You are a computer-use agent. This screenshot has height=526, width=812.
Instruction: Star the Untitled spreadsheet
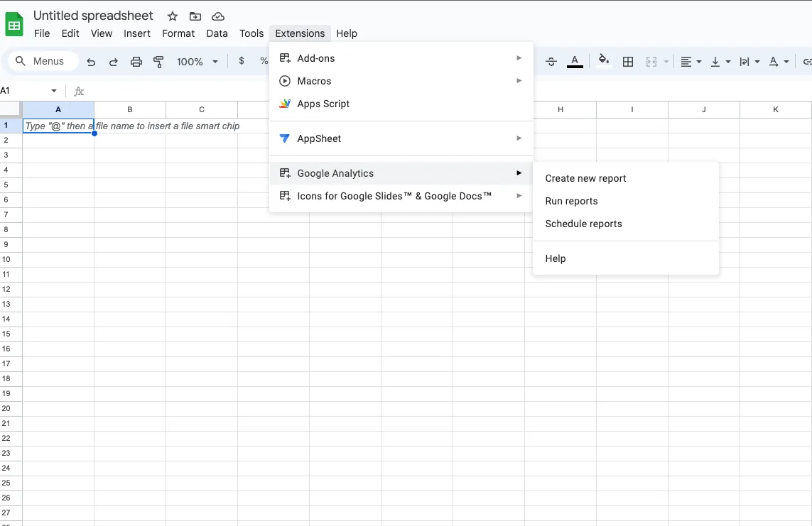pyautogui.click(x=173, y=16)
